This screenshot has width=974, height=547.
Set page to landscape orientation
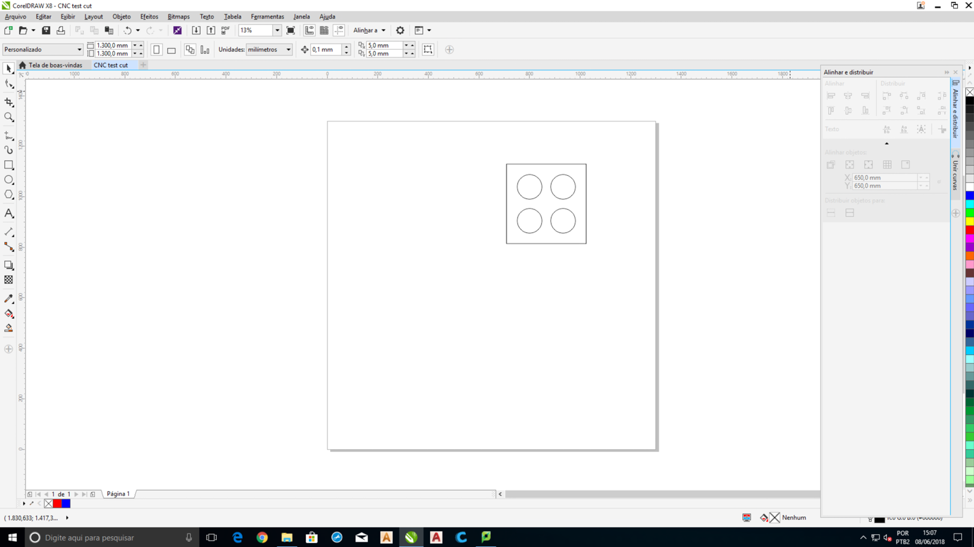[171, 50]
